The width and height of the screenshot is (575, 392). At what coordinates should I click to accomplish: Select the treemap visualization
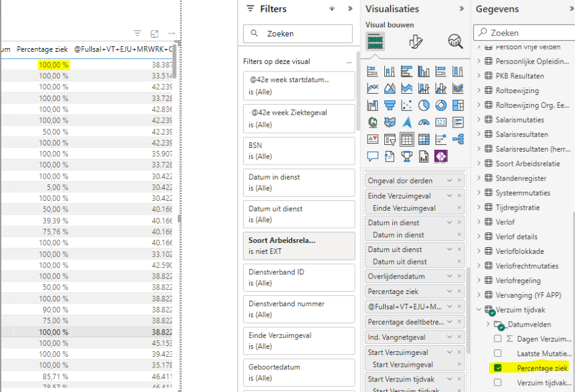[x=458, y=105]
